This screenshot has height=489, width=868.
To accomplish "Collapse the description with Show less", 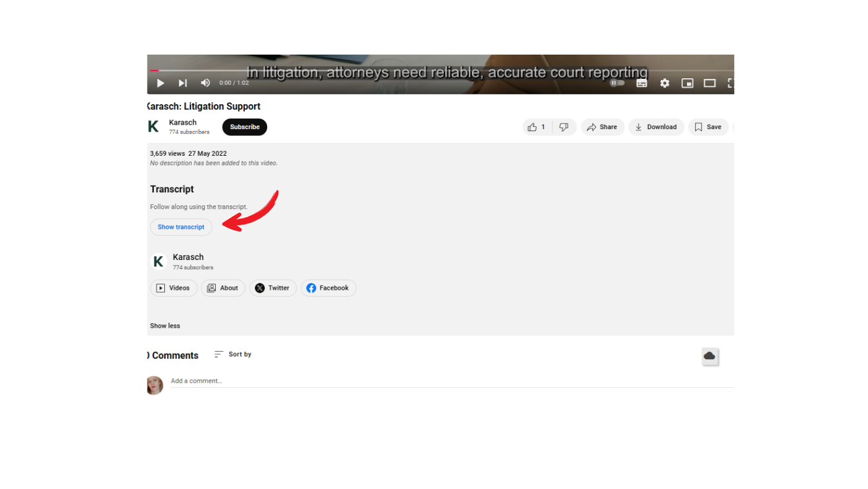I will pos(164,325).
